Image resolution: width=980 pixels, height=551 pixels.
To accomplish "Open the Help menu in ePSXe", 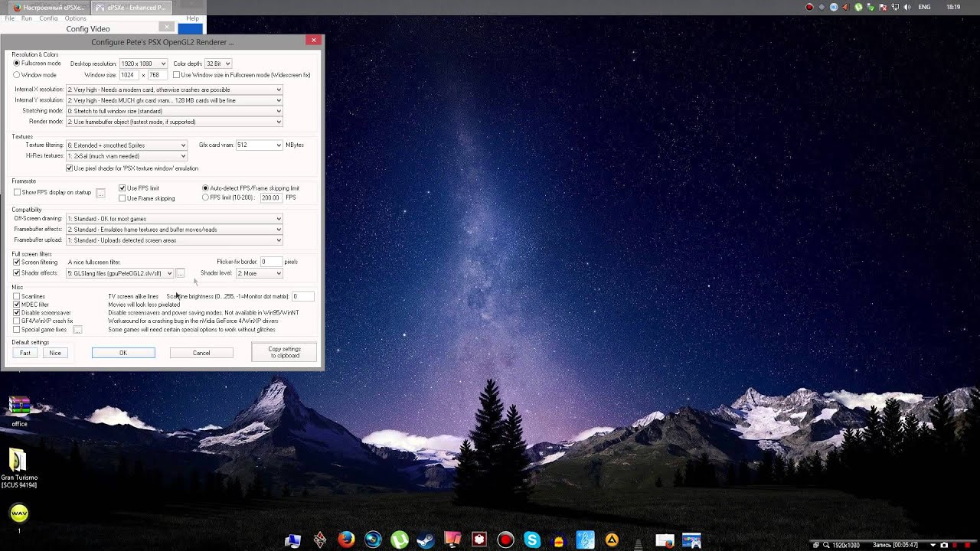I will [x=192, y=18].
